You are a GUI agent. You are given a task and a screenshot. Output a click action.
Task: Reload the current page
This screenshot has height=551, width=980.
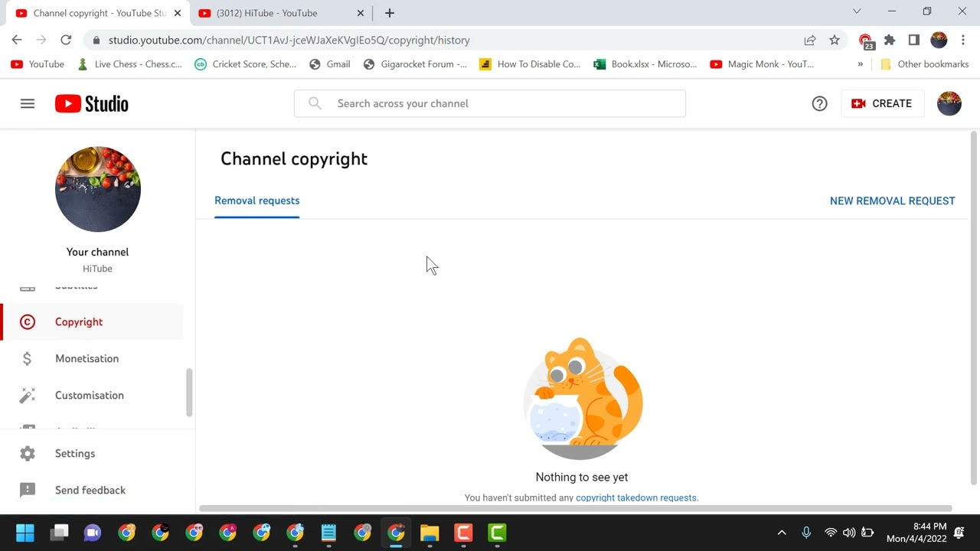tap(66, 40)
